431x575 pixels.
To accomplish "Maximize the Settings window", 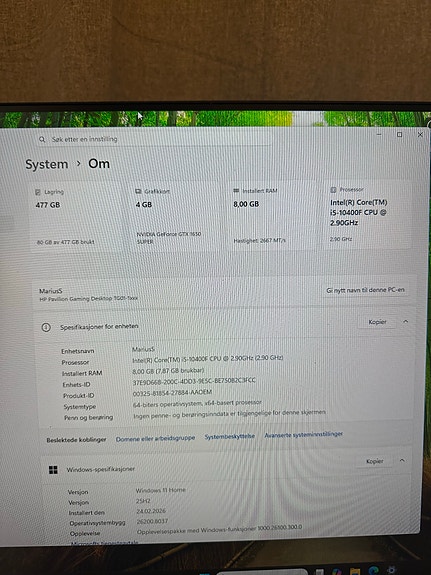I will click(399, 135).
